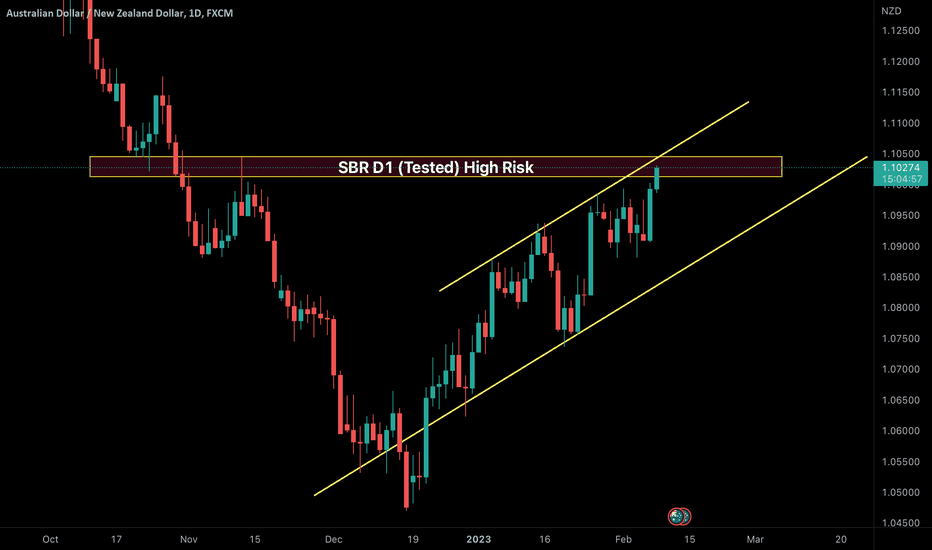This screenshot has width=932, height=550.
Task: Click price axis label 1.06000
Action: 900,430
